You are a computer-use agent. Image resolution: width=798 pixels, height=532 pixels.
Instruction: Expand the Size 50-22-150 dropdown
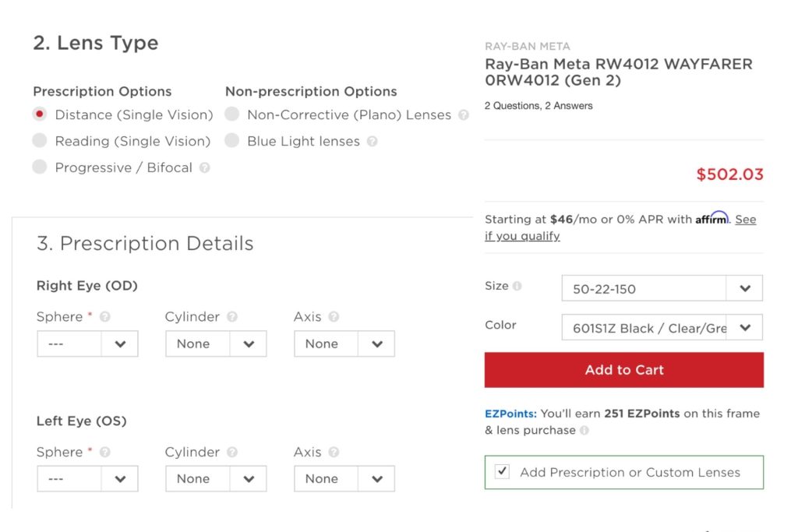tap(662, 288)
